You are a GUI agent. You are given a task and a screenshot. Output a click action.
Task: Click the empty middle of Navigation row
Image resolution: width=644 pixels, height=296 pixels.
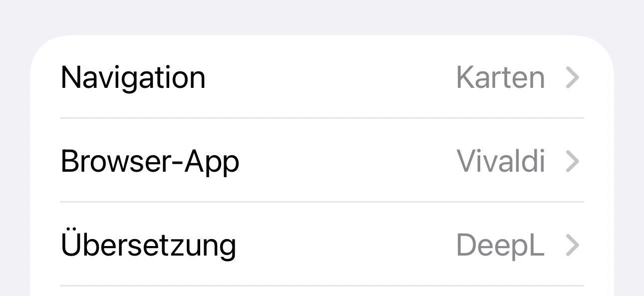[x=331, y=77]
